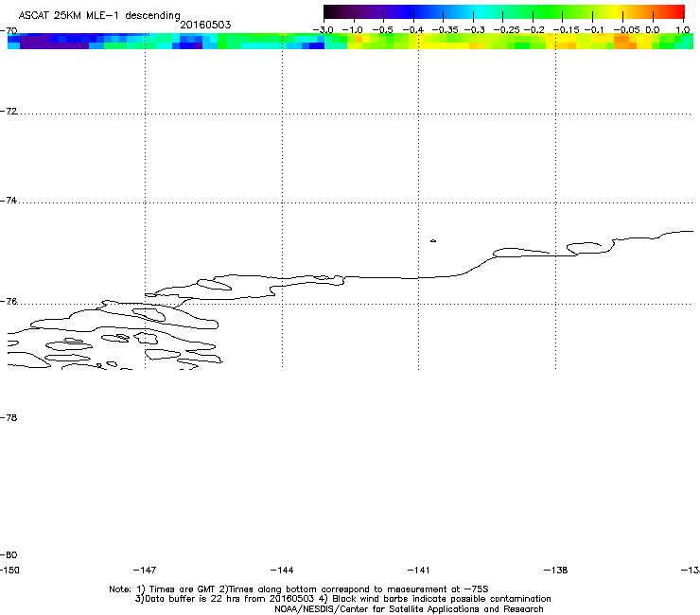Select the longitude axis label "-144"

click(282, 570)
